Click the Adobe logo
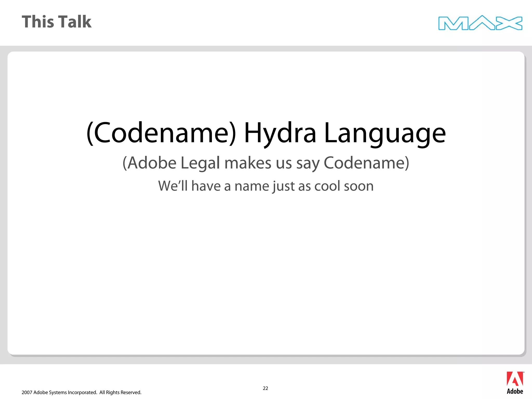 tap(515, 383)
